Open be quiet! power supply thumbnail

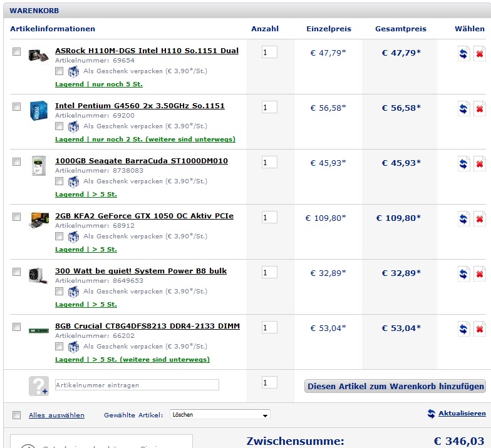38,275
